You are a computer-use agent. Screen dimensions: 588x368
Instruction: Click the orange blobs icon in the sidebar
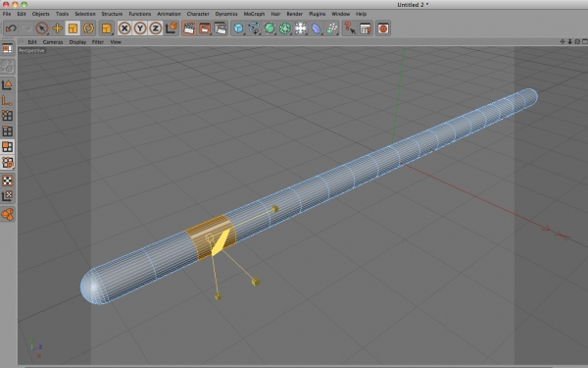(7, 214)
